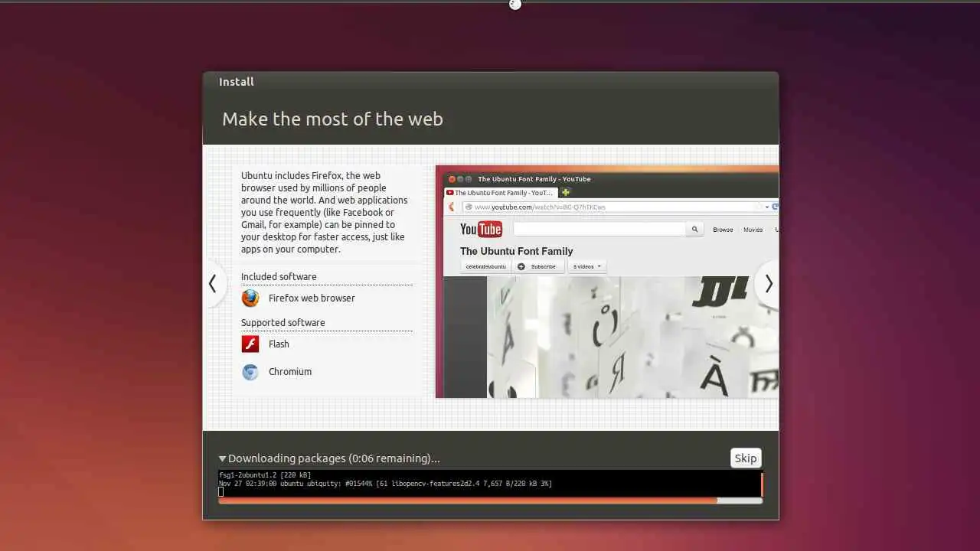Click the red close button in screenshot window
The height and width of the screenshot is (551, 980).
tap(452, 179)
